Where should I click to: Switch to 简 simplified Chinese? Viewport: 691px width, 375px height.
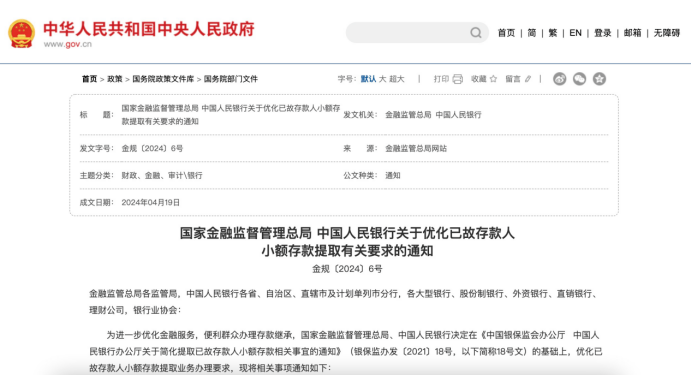[532, 33]
